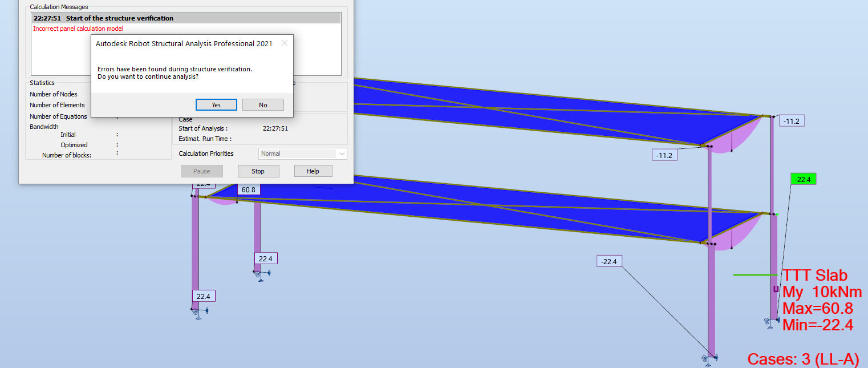This screenshot has height=368, width=868.
Task: Click the Stop button in calculation window
Action: (258, 171)
